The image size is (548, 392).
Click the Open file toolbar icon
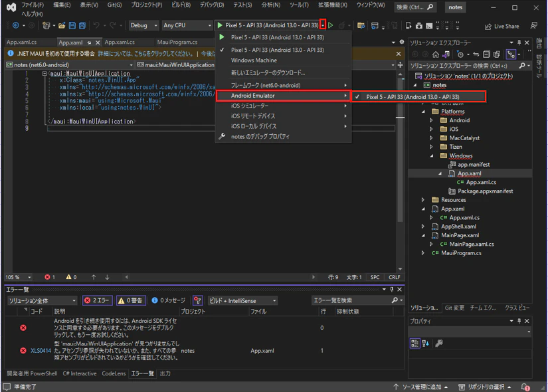point(62,25)
